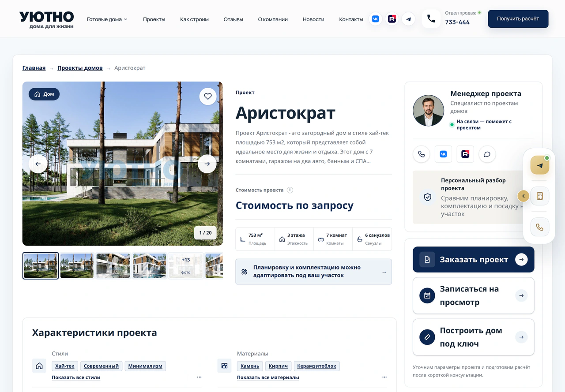Open the RuTube icon in the header
The width and height of the screenshot is (565, 392).
392,19
